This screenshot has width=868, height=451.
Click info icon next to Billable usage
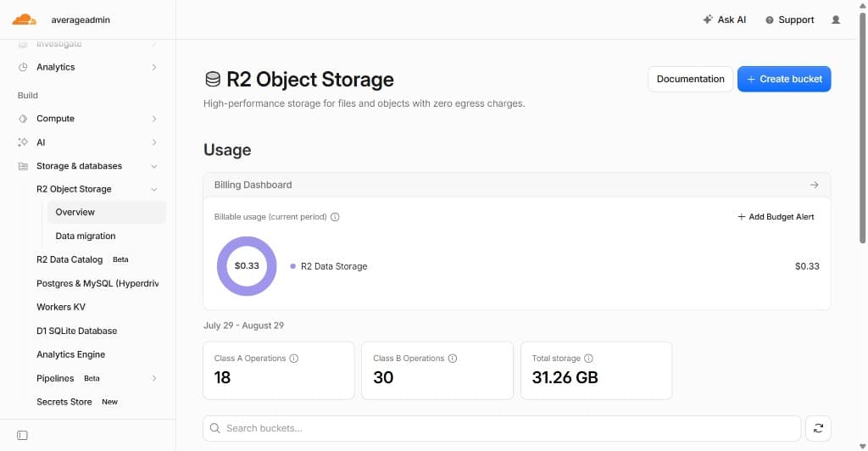(335, 217)
